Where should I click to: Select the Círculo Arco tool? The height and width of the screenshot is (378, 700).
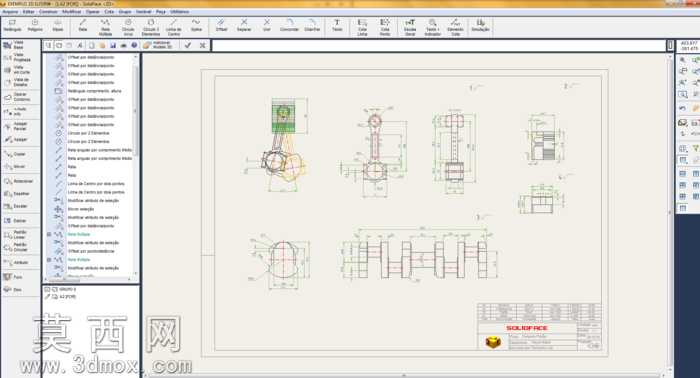point(128,27)
